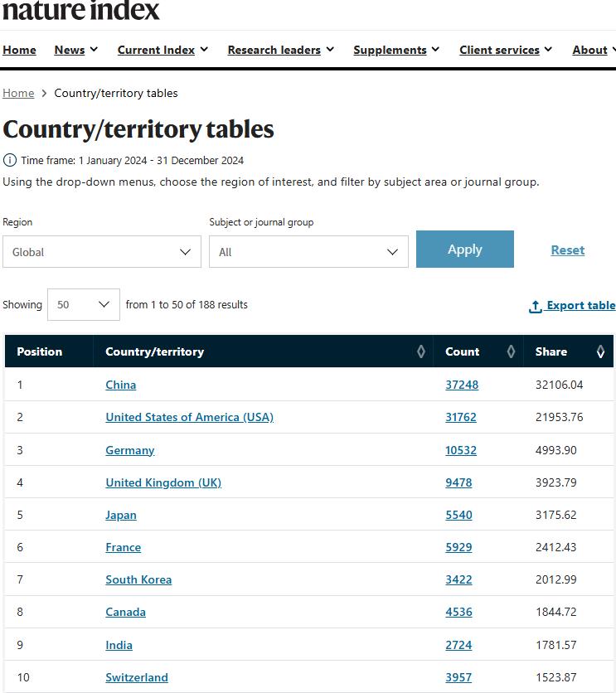Image resolution: width=616 pixels, height=693 pixels.
Task: Expand the Client services menu
Action: [506, 50]
